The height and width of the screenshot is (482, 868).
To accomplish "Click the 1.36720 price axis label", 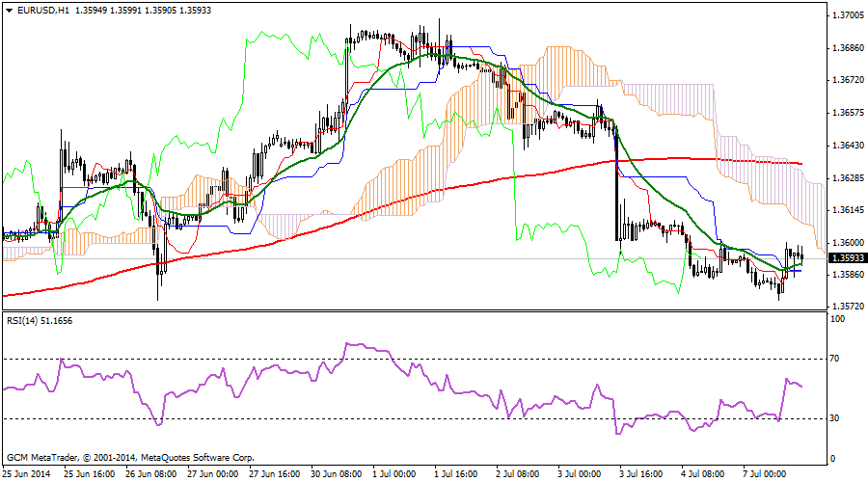I will pyautogui.click(x=848, y=80).
